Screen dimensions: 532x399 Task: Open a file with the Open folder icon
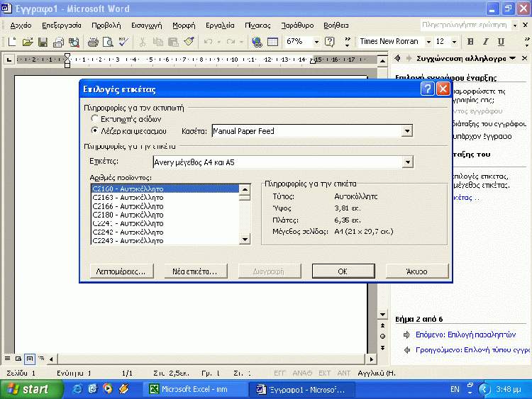(28, 42)
